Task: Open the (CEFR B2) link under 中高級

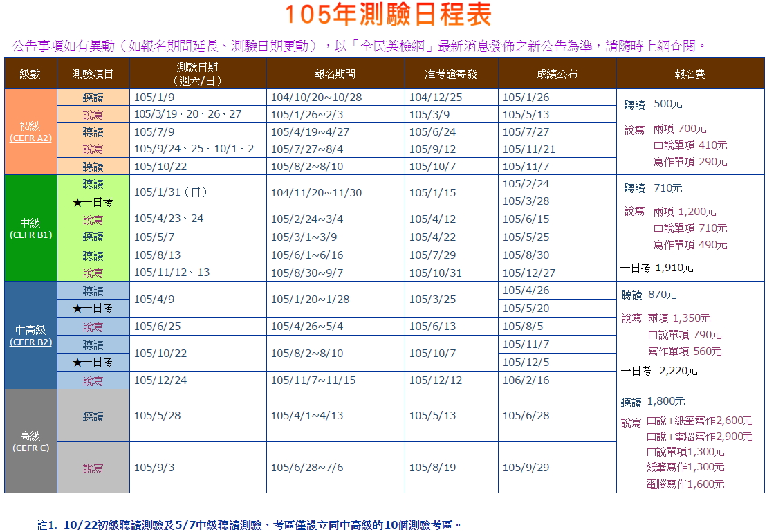Action: (30, 342)
